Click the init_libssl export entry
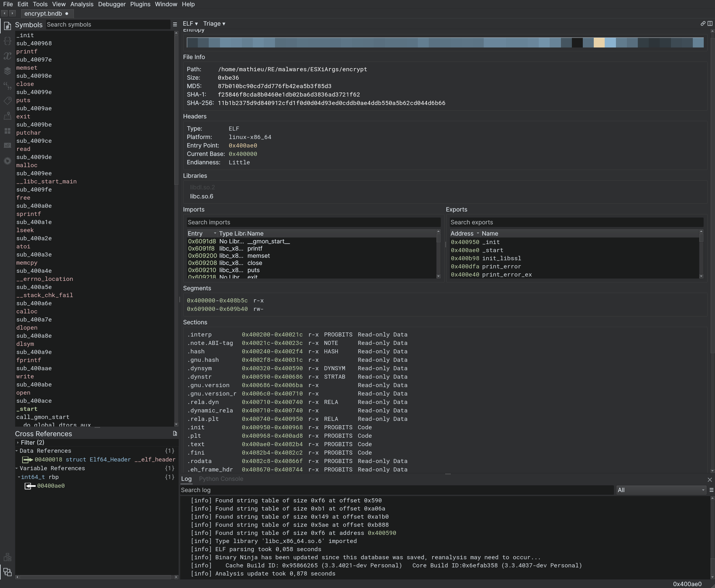 coord(501,258)
